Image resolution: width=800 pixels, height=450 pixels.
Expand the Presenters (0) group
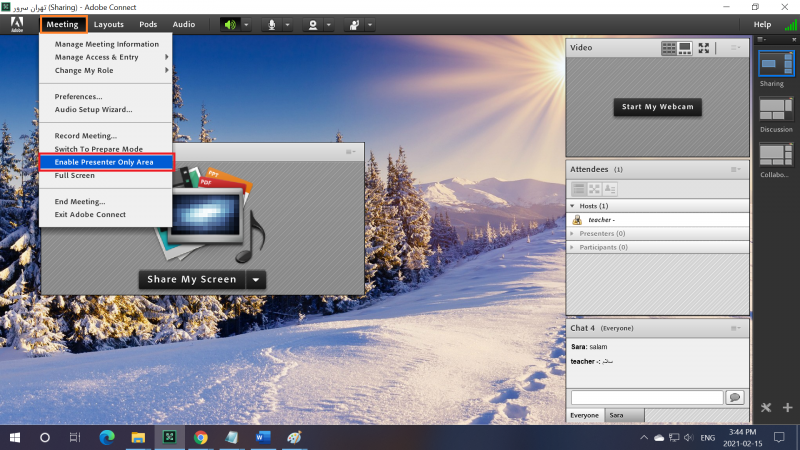coord(573,233)
